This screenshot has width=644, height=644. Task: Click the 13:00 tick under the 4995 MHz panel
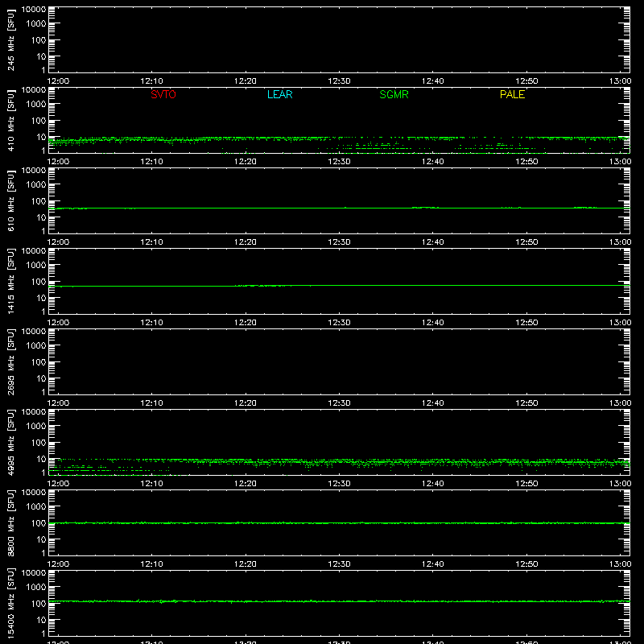click(620, 484)
